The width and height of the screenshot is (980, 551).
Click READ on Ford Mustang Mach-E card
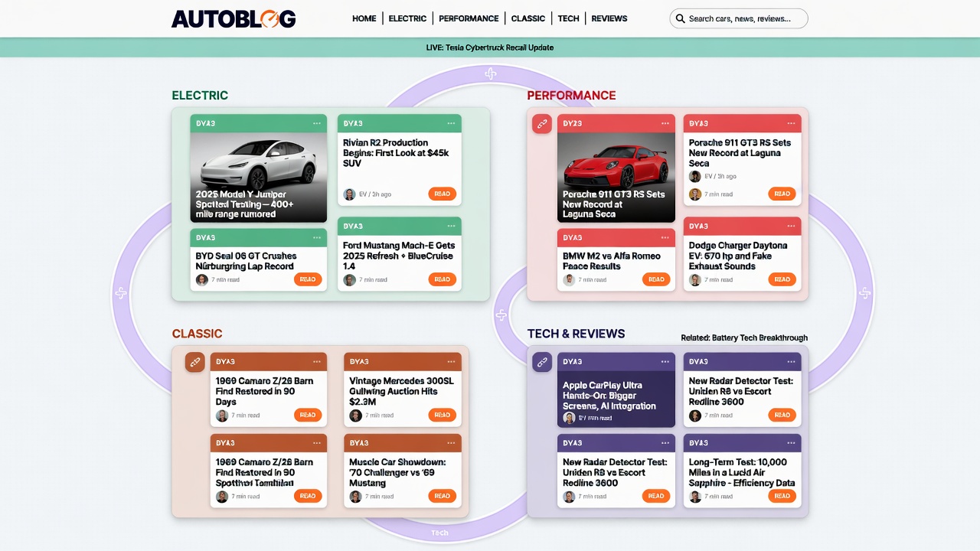(x=443, y=279)
